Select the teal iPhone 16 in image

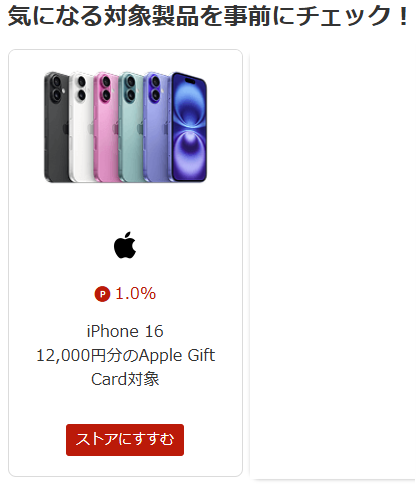pos(131,127)
